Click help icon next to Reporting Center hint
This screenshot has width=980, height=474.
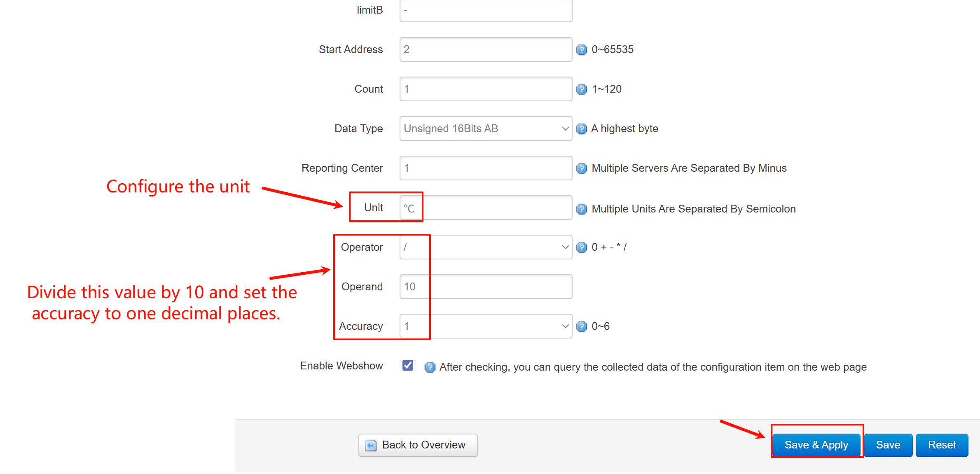[581, 168]
